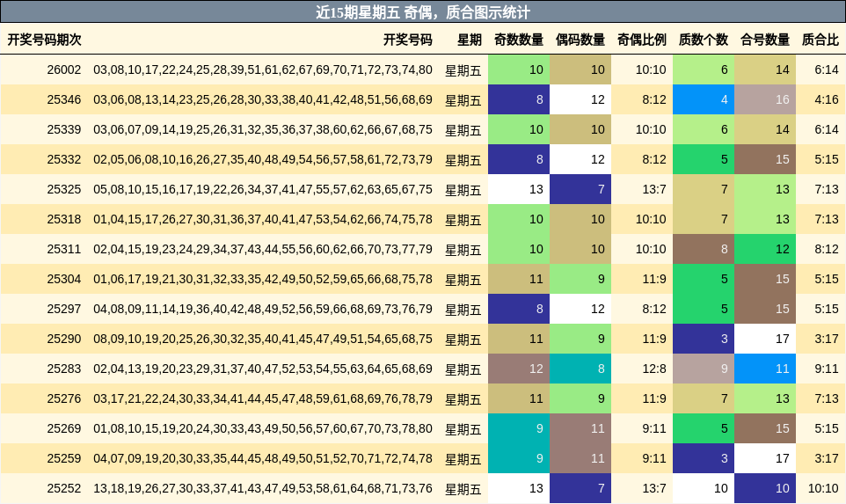Select draw period 25325
The width and height of the screenshot is (846, 504).
tap(63, 189)
